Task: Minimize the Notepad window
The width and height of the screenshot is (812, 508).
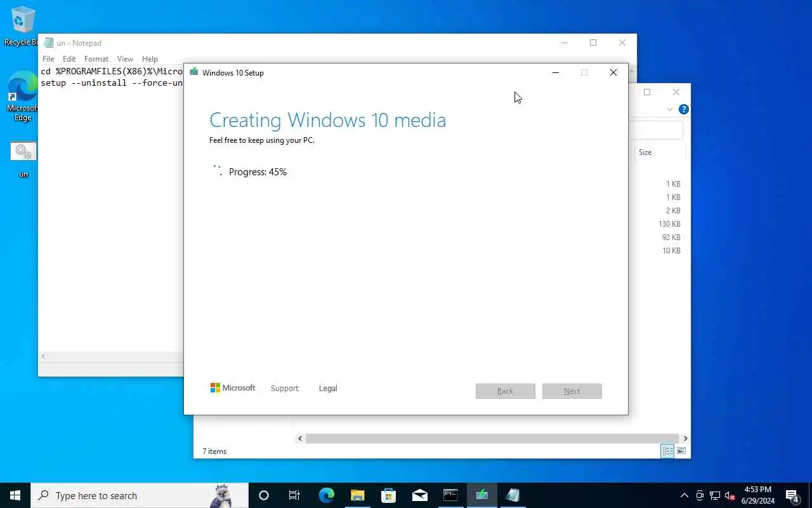Action: 565,43
